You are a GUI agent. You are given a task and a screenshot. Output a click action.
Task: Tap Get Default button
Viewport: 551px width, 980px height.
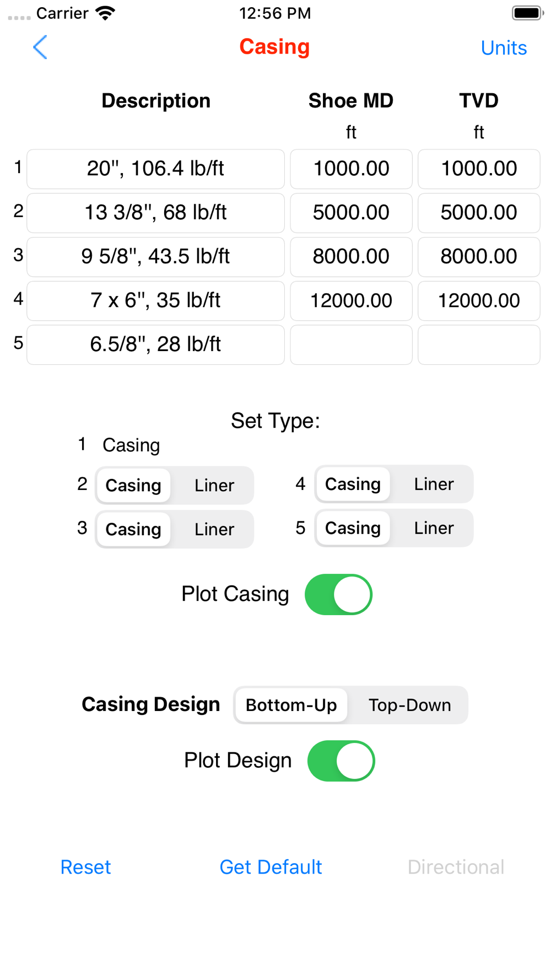click(x=271, y=867)
